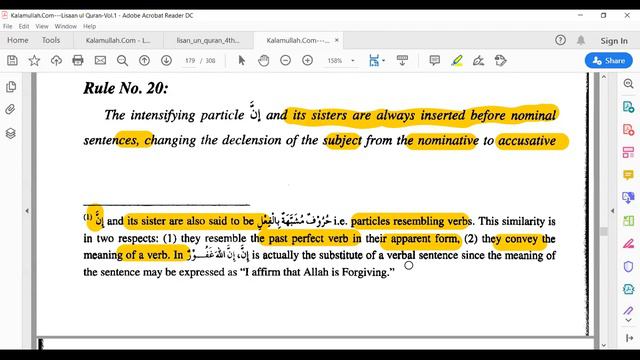Add a sticky note comment
640x360 pixels.
(x=435, y=60)
